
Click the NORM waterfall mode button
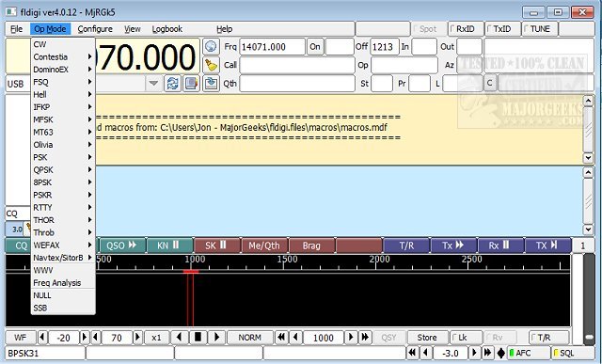[249, 338]
